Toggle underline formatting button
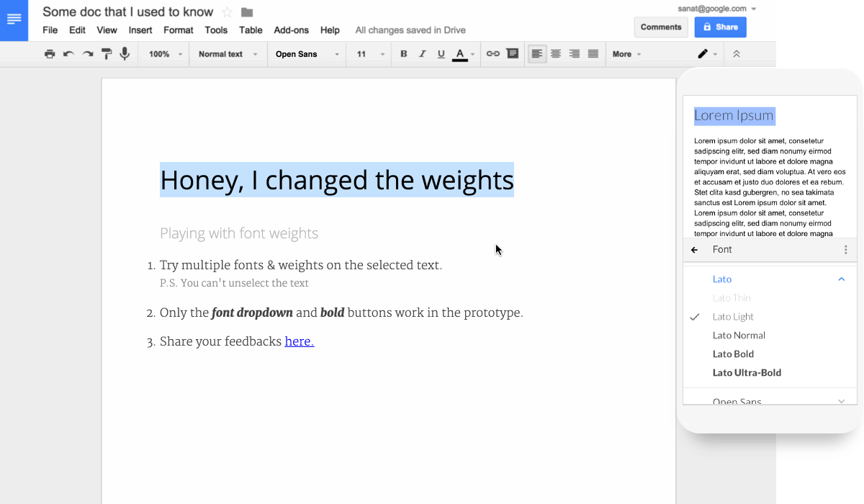The height and width of the screenshot is (504, 864). (441, 54)
